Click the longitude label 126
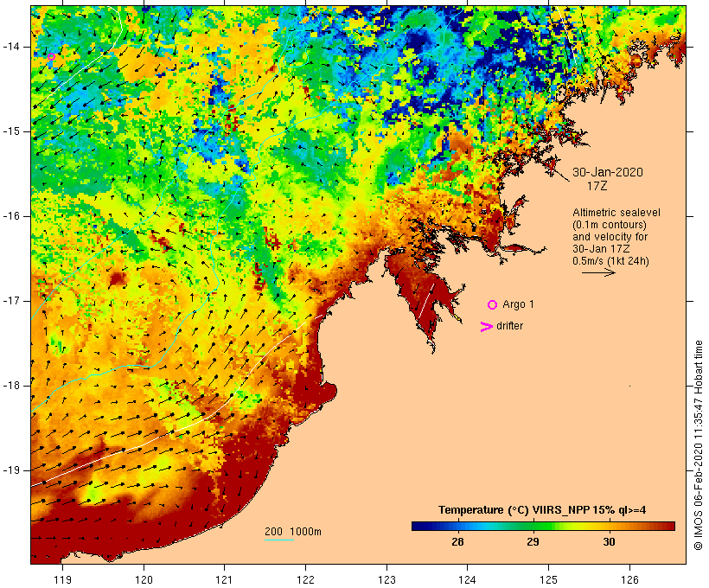Viewport: 709px width, 588px height. pos(629,579)
